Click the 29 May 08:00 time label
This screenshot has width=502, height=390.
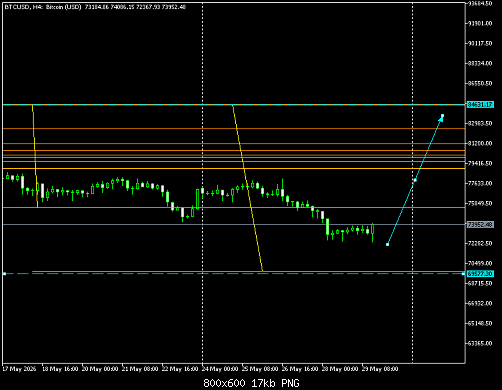pos(380,369)
